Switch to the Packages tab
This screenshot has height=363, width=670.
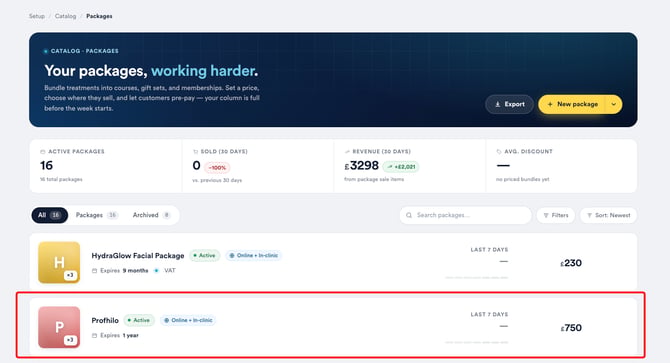pos(97,215)
